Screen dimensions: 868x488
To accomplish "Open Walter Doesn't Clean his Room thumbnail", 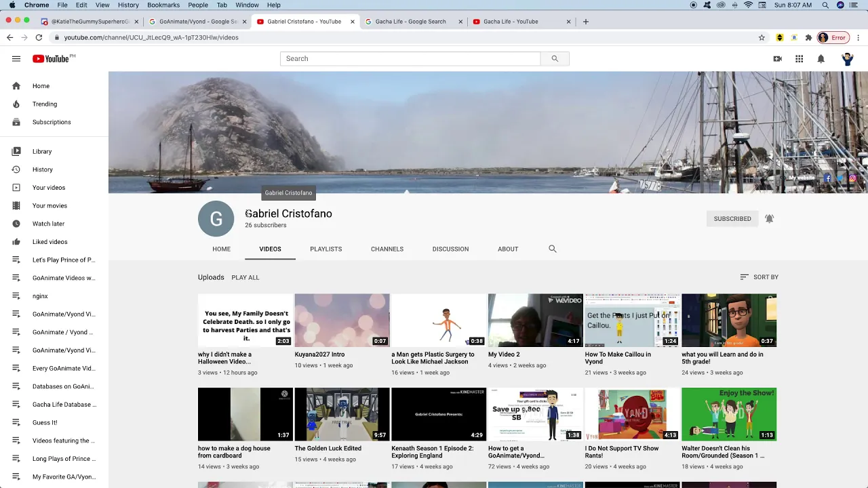I will pos(729,414).
